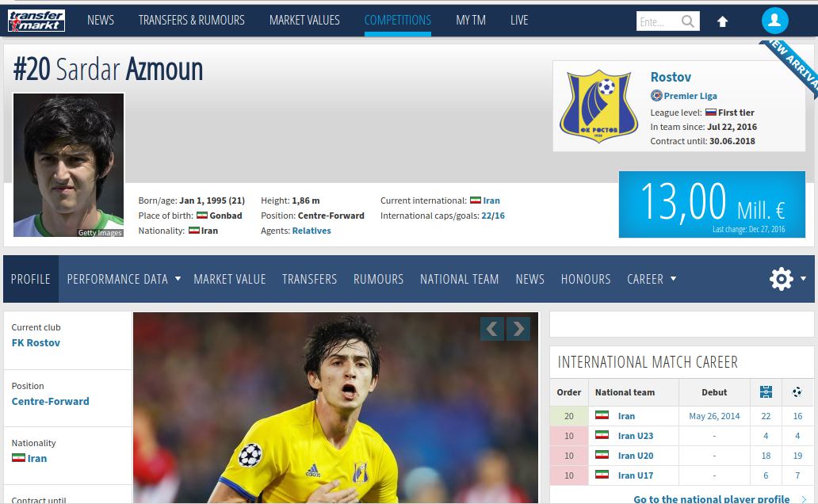Click the flag in Iran U17 row
Image resolution: width=818 pixels, height=504 pixels.
pyautogui.click(x=602, y=474)
